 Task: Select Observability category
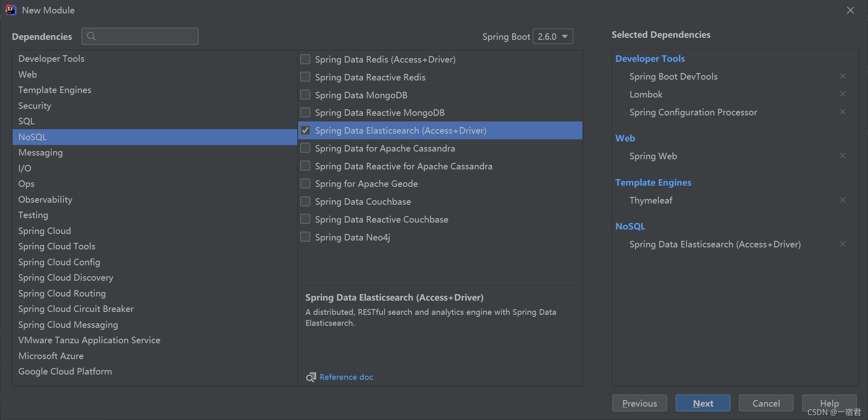point(155,199)
